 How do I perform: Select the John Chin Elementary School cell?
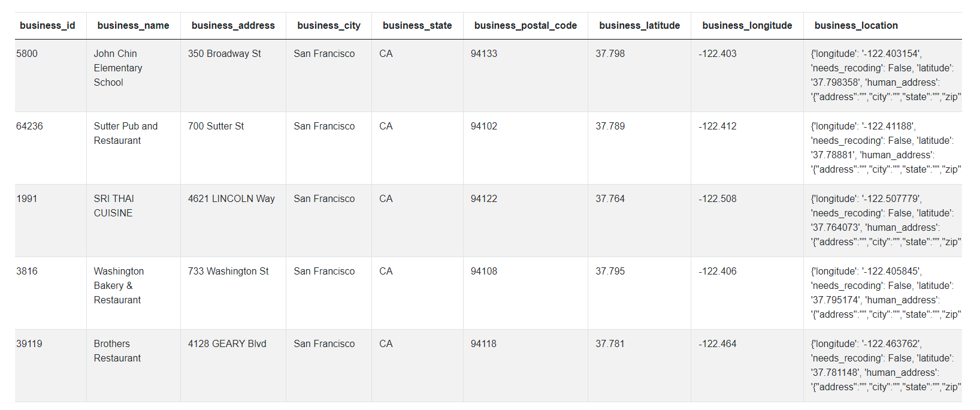(x=118, y=68)
